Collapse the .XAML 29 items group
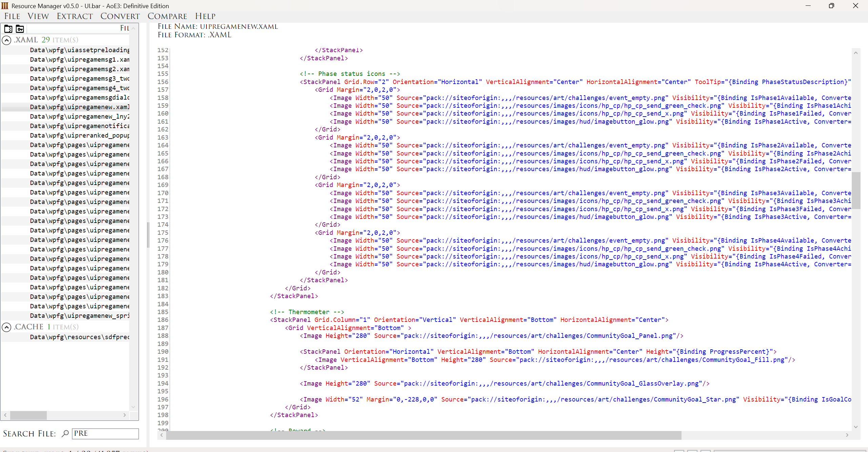 (6, 40)
